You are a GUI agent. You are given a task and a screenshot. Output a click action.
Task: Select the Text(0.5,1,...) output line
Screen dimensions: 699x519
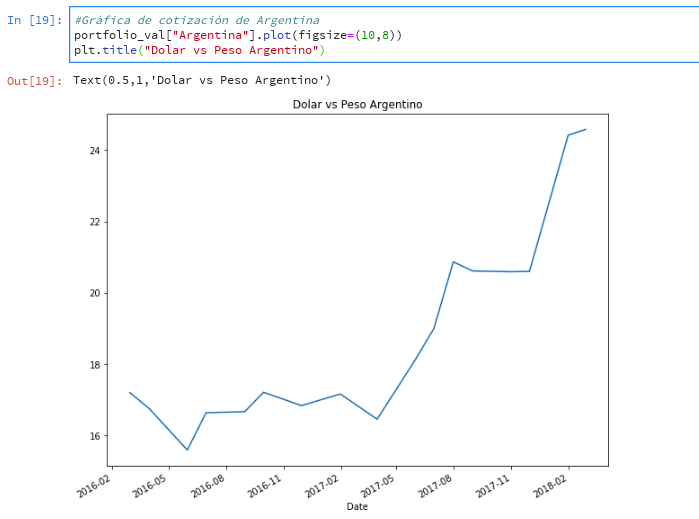[x=201, y=80]
